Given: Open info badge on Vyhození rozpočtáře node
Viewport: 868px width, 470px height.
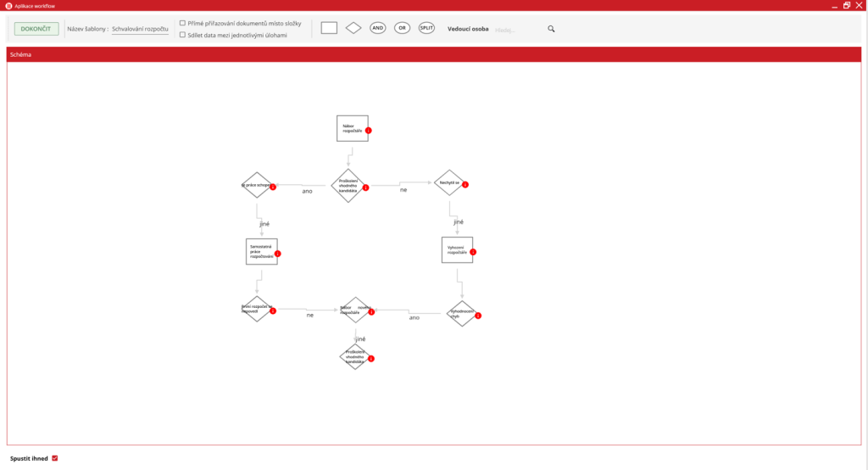Looking at the screenshot, I should pos(473,252).
